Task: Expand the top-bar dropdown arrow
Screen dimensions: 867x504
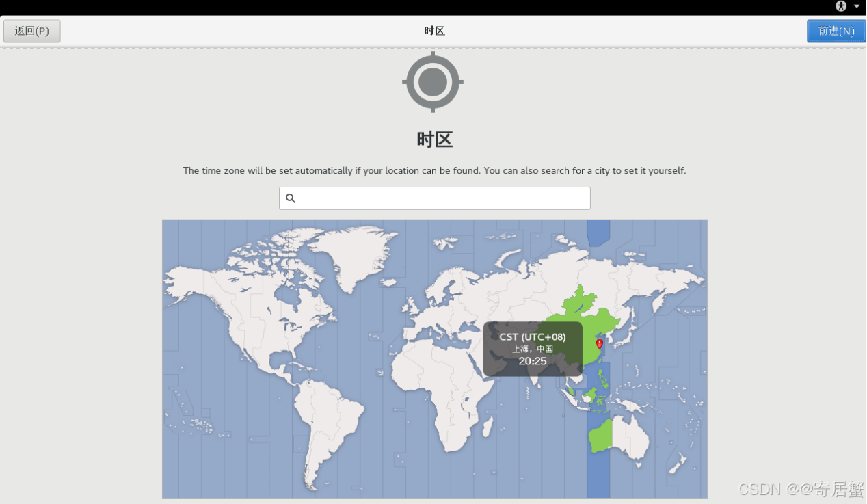Action: 857,6
